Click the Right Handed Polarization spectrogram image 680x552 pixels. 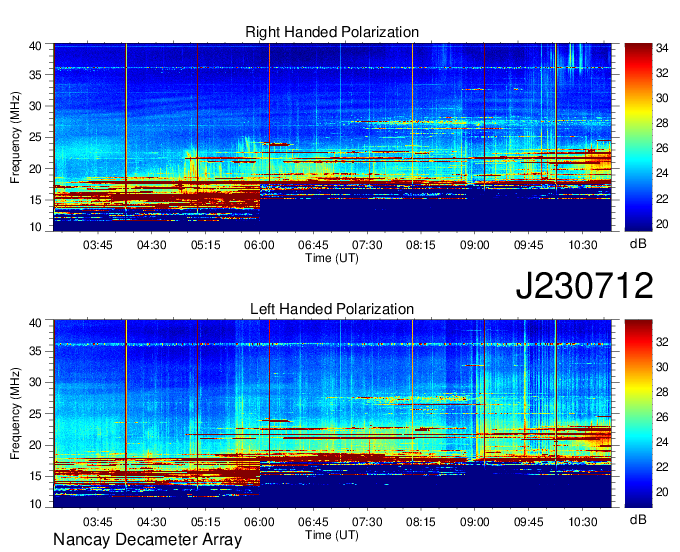[x=332, y=137]
